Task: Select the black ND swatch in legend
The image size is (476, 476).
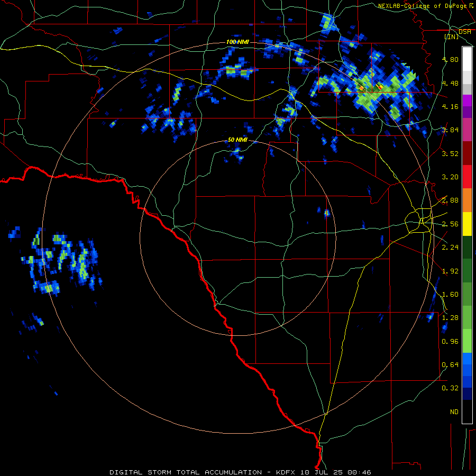Action: [467, 411]
